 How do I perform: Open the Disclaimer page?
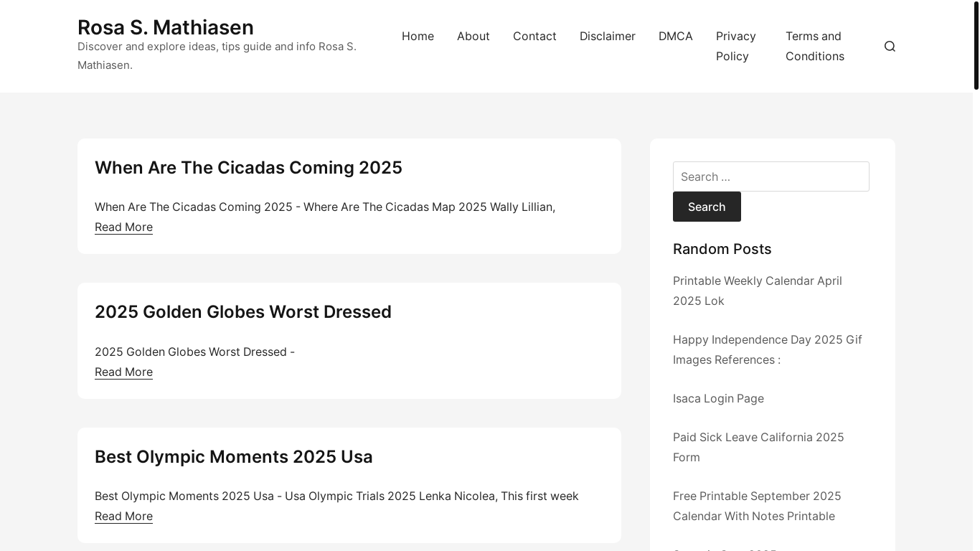(x=608, y=36)
